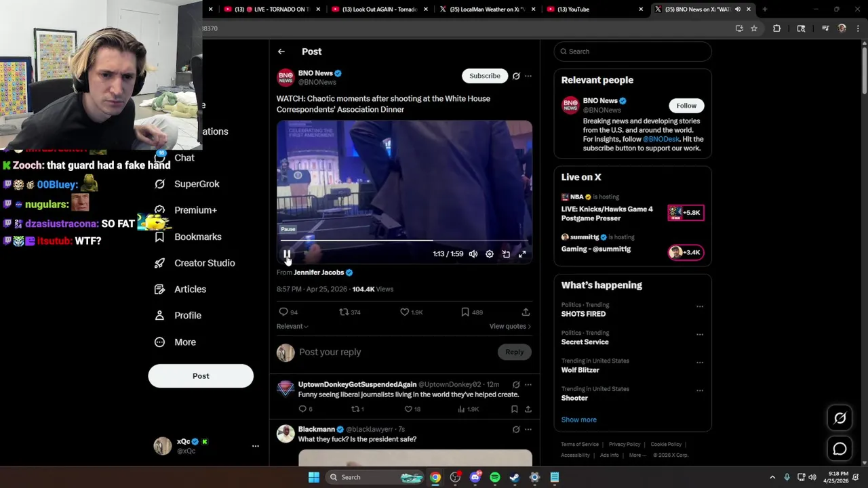Open Bookmarks in the sidebar

click(x=188, y=237)
